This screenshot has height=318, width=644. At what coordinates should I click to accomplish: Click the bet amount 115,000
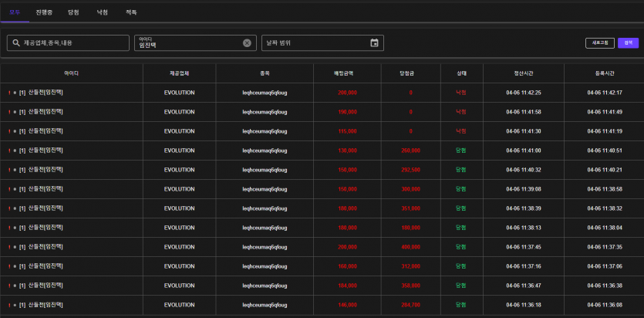[348, 131]
